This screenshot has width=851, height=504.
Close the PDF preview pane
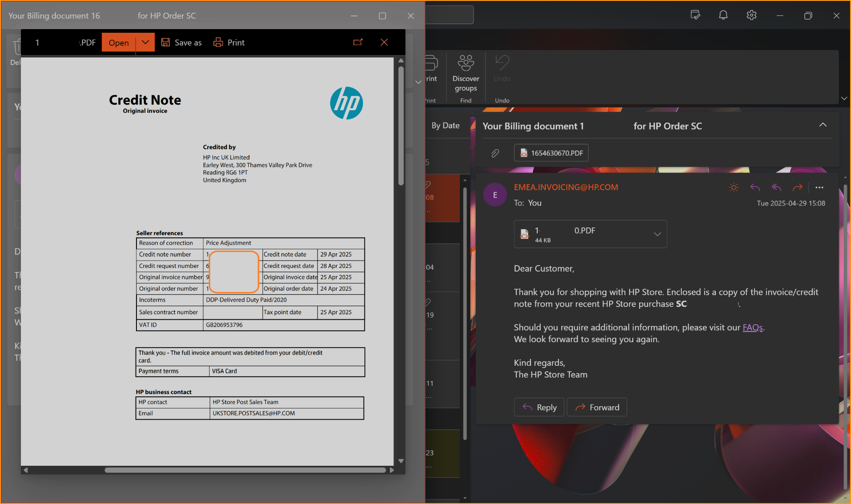pyautogui.click(x=384, y=42)
